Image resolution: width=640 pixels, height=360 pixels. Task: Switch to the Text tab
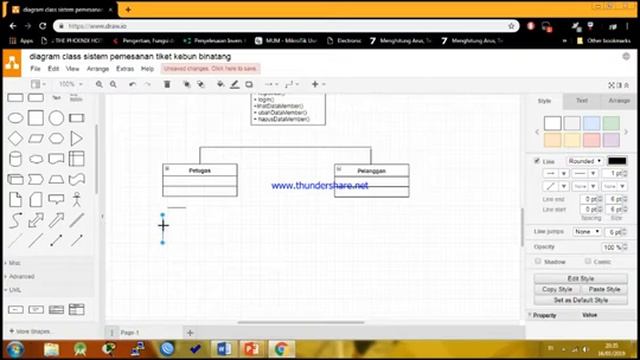click(x=582, y=100)
